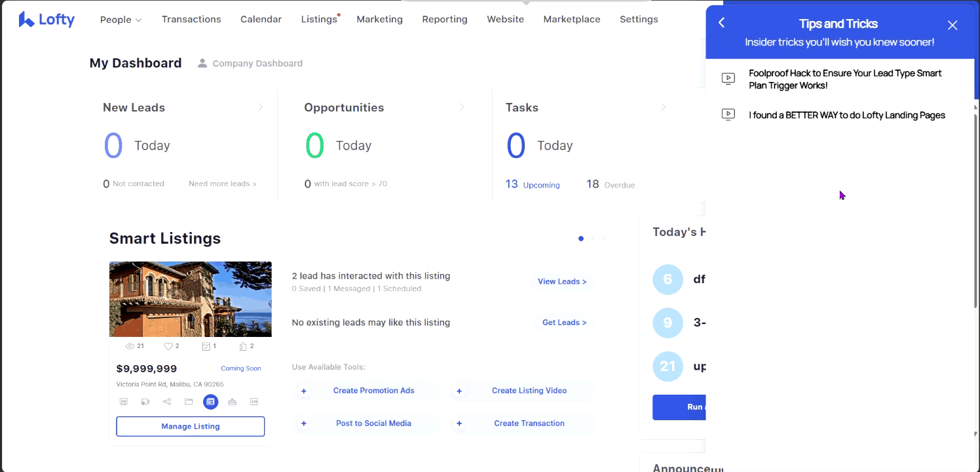This screenshot has height=472, width=980.
Task: Select the second Smart Listings carousel dot
Action: tap(593, 239)
